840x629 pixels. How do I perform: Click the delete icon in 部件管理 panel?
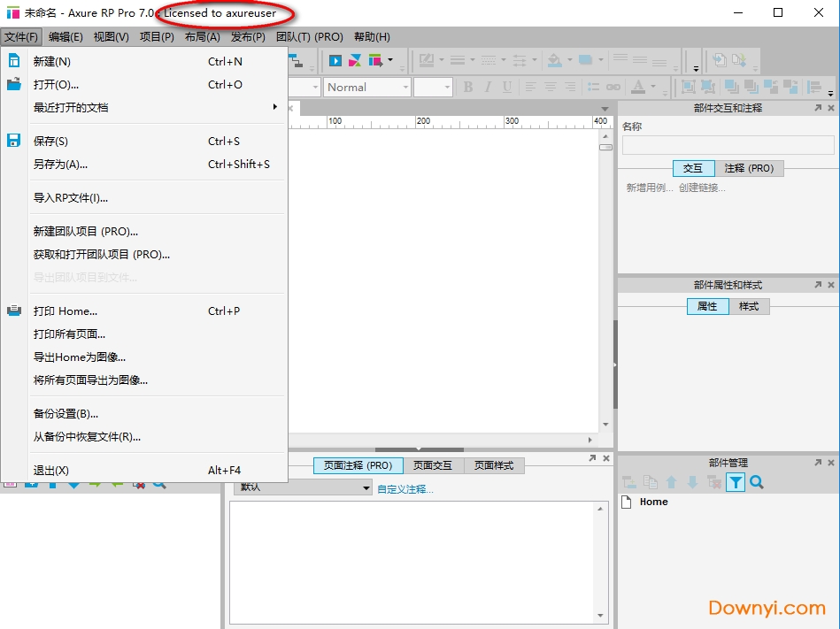[x=713, y=482]
